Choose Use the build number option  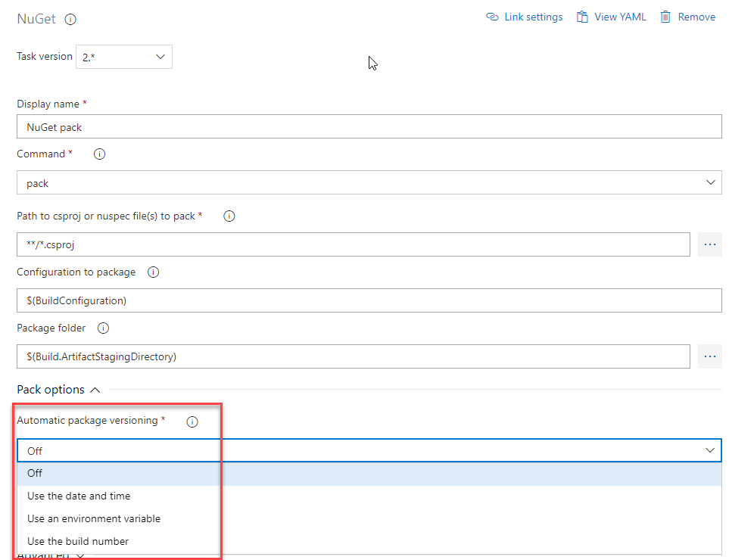pos(369,541)
